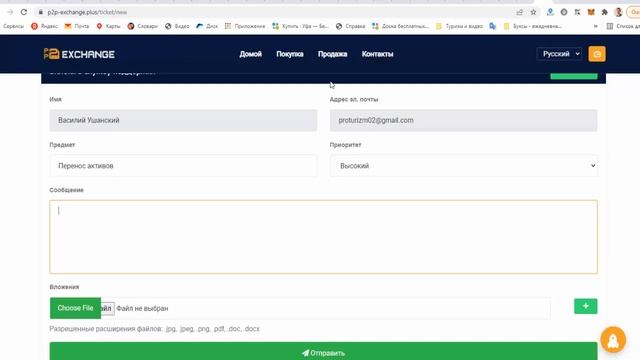Open the Яндекс bookmark
Viewport: 640px width, 360px height.
(44, 26)
